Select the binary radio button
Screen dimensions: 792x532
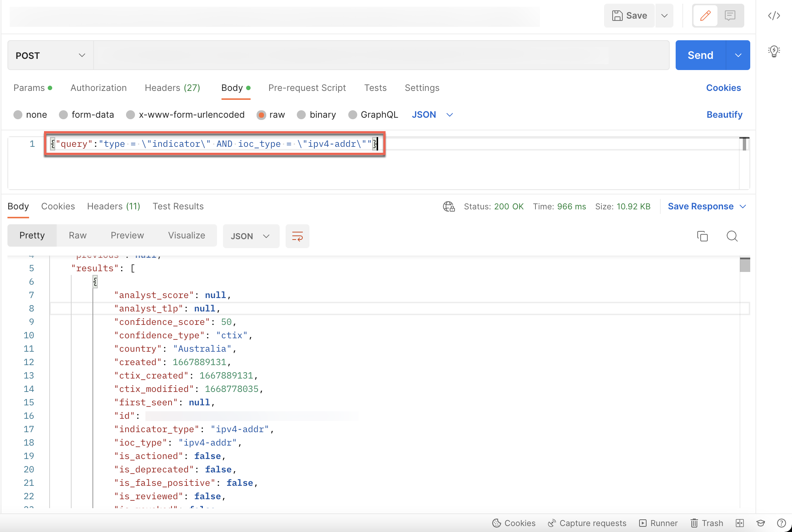click(x=301, y=115)
